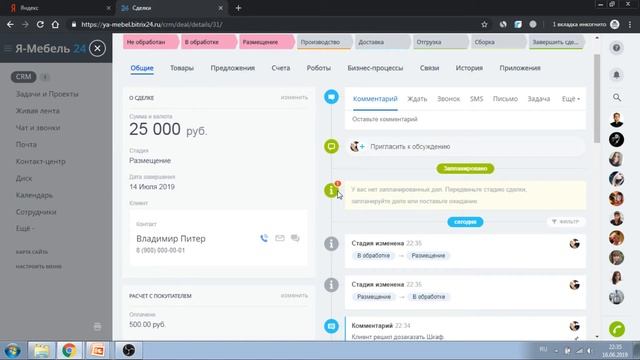Switch to Предложения tab
The width and height of the screenshot is (640, 360).
click(233, 68)
